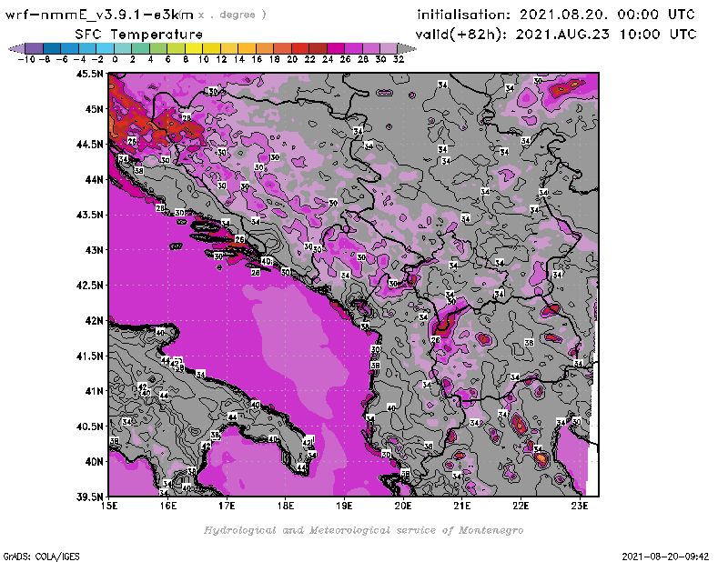
Task: Select the '44.5N' latitude label
Action: [x=89, y=145]
